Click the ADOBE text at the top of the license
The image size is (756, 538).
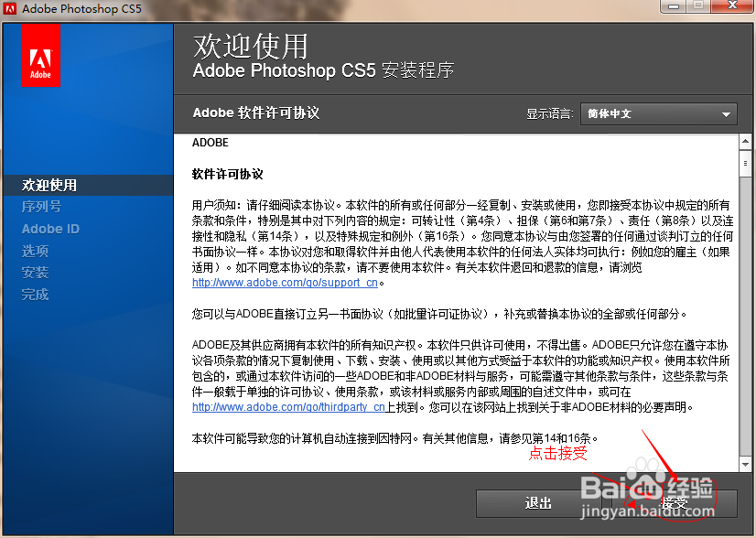tap(211, 143)
